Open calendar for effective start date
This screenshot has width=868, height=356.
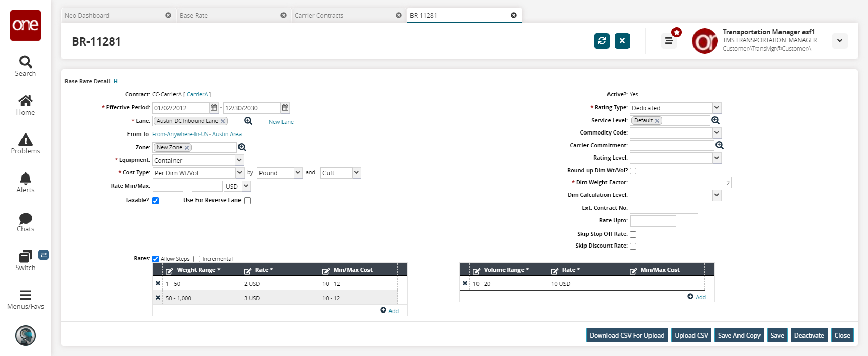(214, 108)
